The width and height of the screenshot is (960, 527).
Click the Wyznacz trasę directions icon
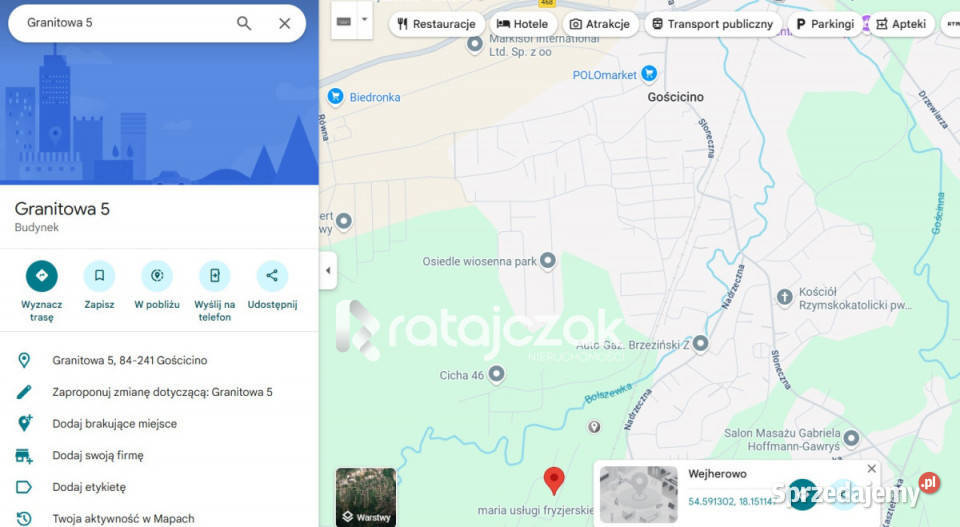[x=42, y=276]
